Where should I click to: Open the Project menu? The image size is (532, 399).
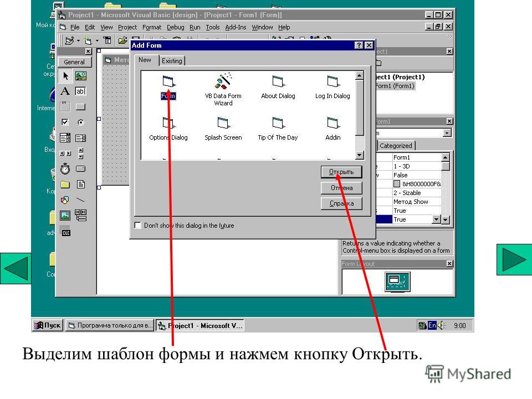(127, 27)
